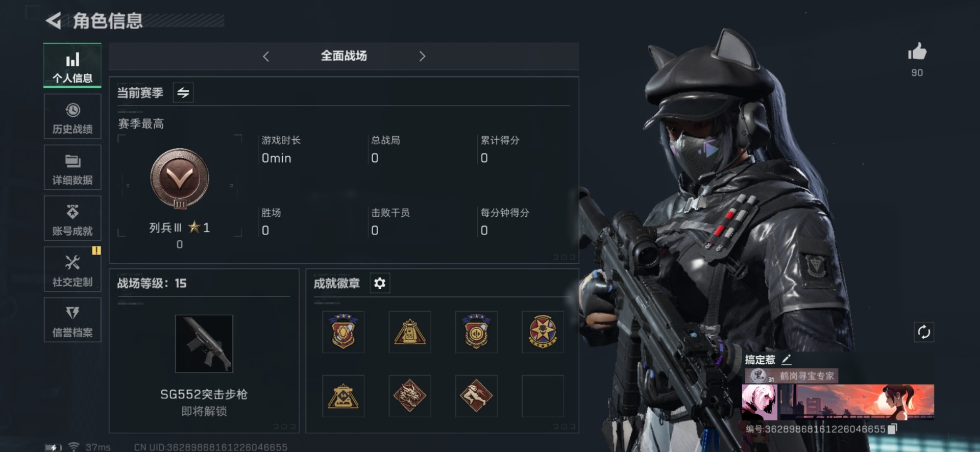The height and width of the screenshot is (452, 980).
Task: Open the 社交定制 tab
Action: 72,269
